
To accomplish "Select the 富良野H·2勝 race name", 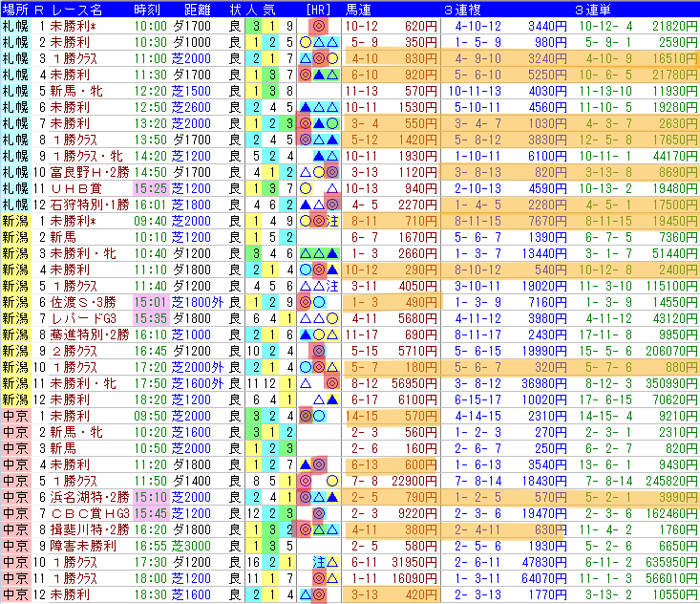I will pyautogui.click(x=90, y=172).
